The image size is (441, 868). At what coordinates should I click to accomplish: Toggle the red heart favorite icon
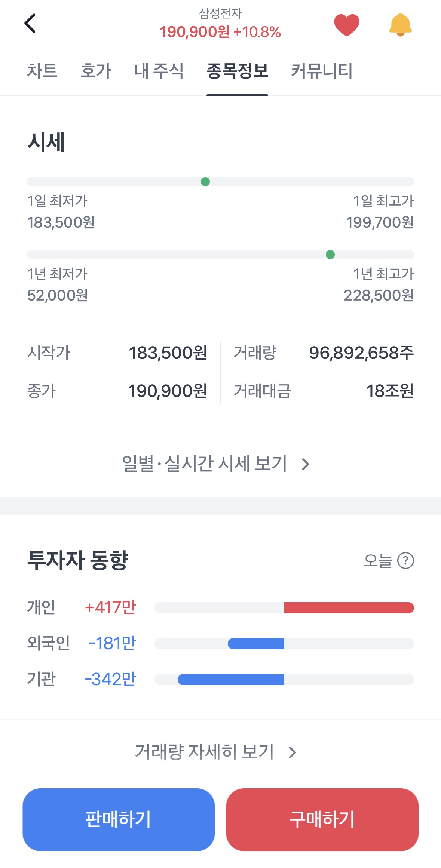click(x=346, y=25)
